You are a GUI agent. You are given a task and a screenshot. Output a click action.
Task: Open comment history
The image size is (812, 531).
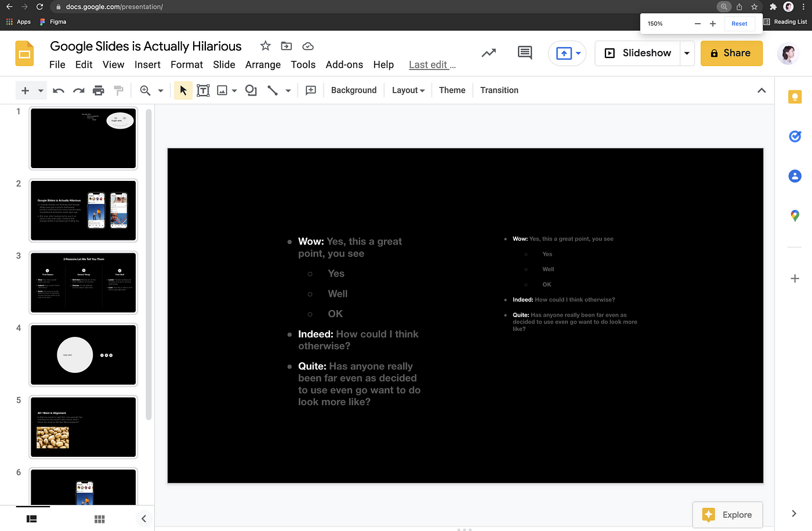tap(525, 53)
